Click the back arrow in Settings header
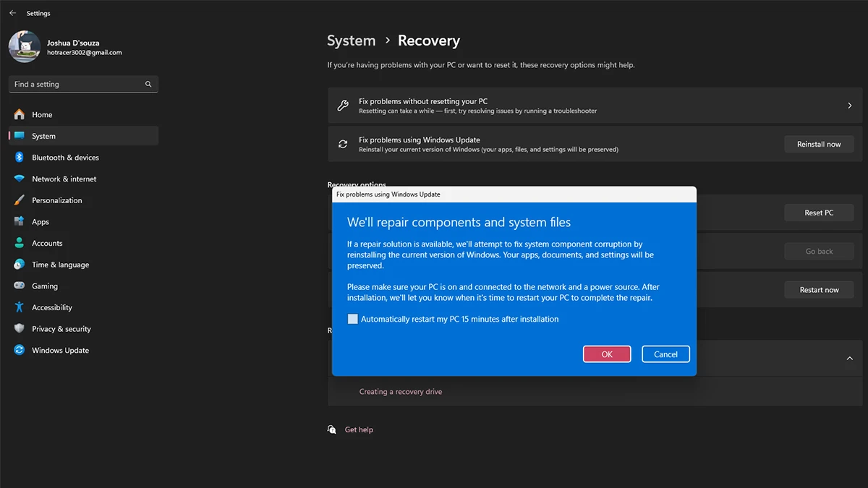This screenshot has height=488, width=868. pyautogui.click(x=12, y=13)
